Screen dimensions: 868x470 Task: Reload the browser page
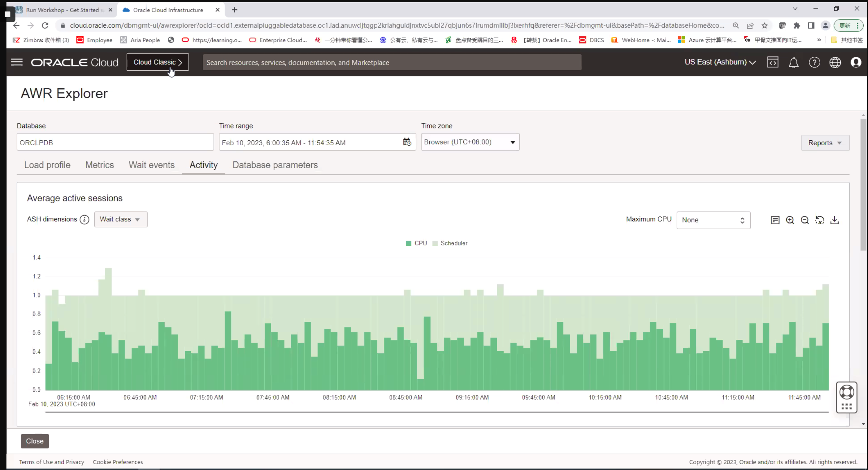pyautogui.click(x=45, y=25)
